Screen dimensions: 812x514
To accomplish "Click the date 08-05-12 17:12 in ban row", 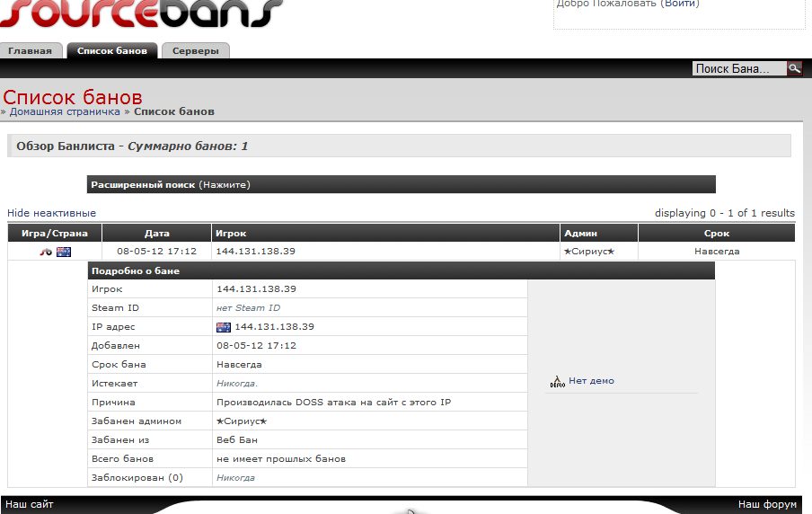I will coord(157,252).
